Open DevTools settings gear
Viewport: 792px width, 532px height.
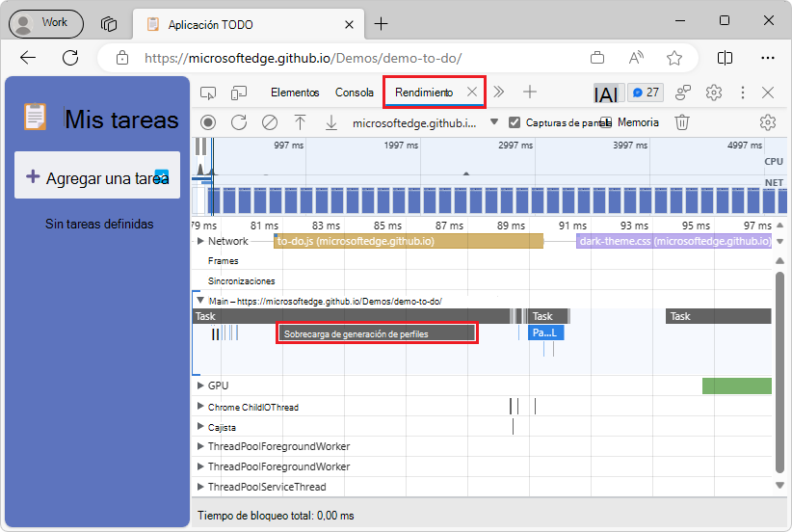714,93
